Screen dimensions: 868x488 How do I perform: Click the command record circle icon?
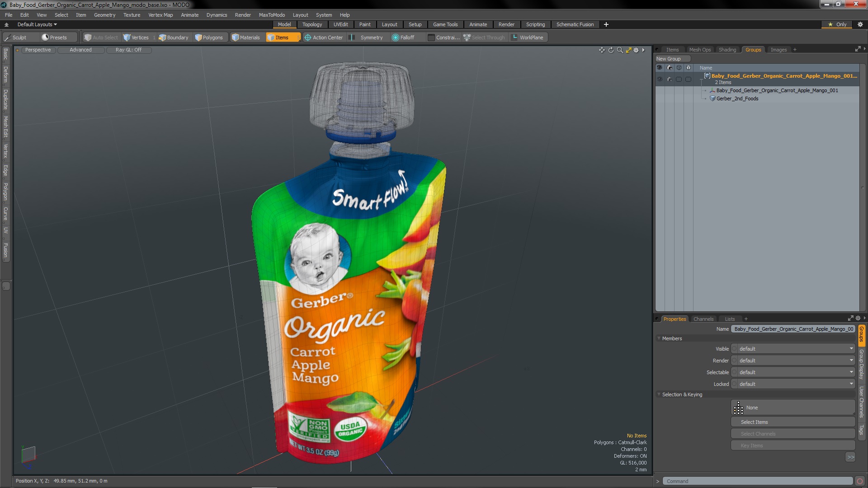pyautogui.click(x=860, y=481)
